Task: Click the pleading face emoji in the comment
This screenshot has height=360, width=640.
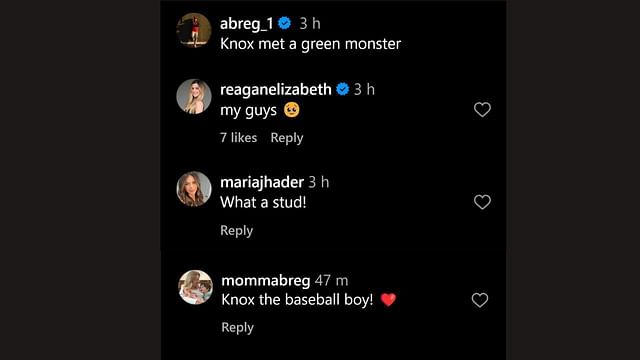Action: pyautogui.click(x=291, y=110)
